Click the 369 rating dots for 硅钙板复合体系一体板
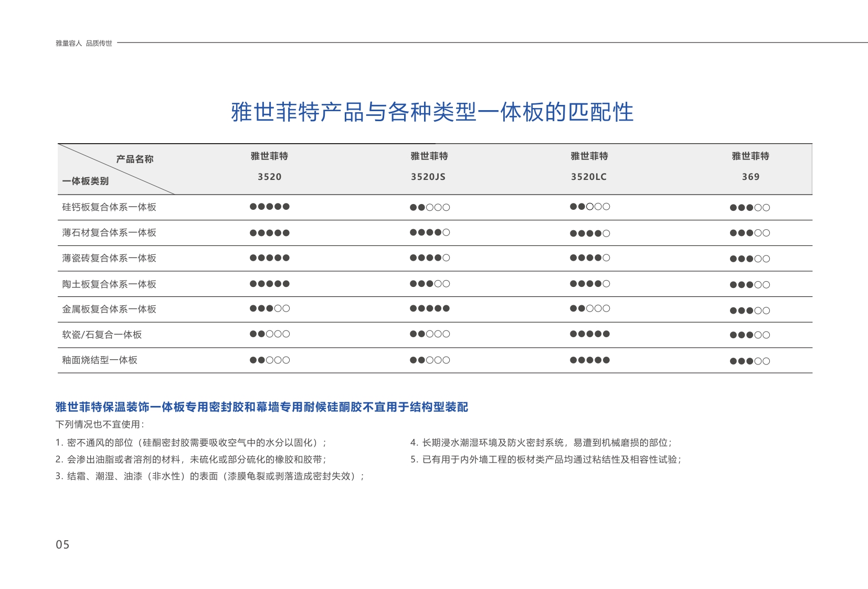 coord(750,208)
